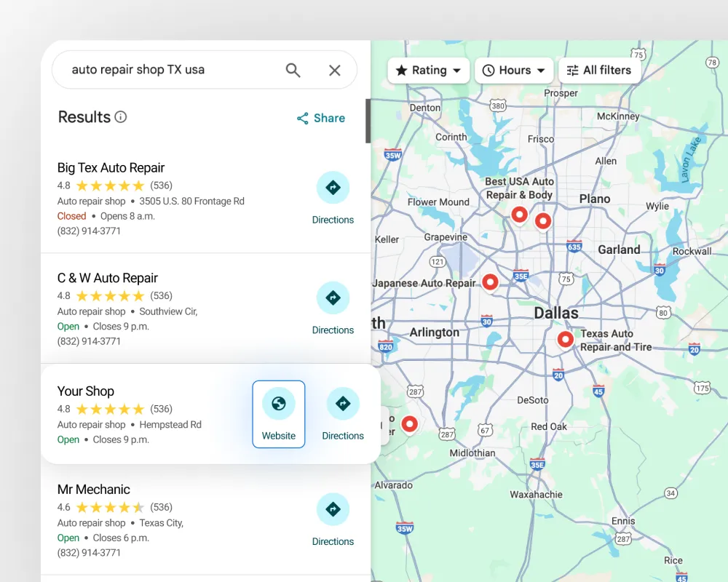Click the Results info icon
728x582 pixels.
(x=121, y=117)
